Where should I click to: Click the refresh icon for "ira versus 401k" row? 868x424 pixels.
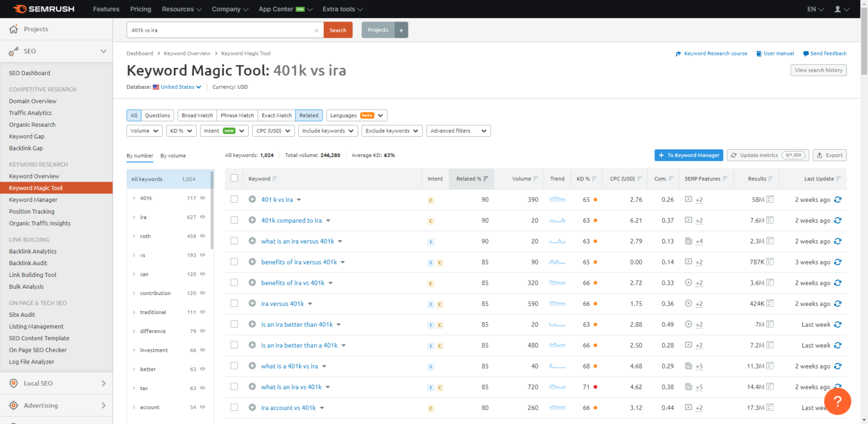tap(837, 304)
